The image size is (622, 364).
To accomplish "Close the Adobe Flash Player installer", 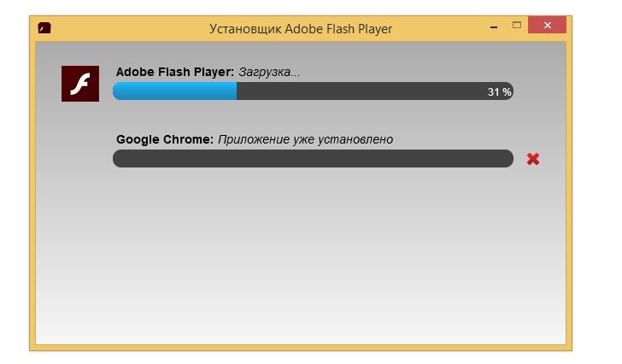I will point(547,25).
